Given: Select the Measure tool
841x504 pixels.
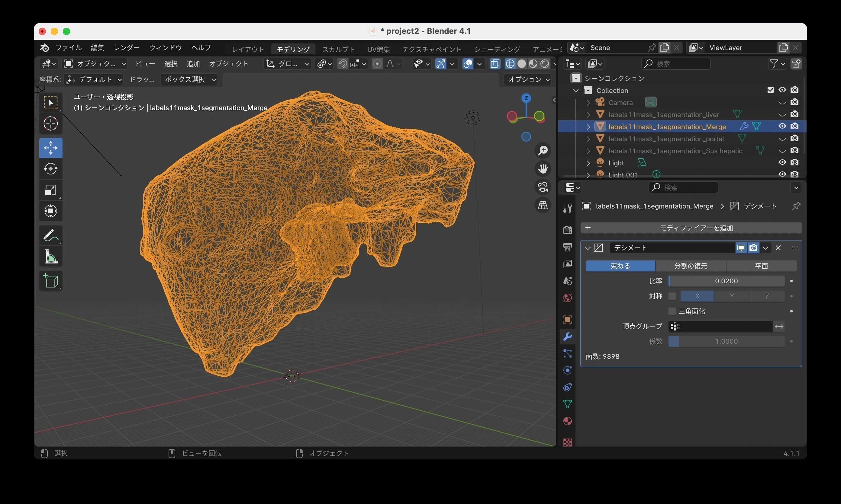Looking at the screenshot, I should 51,257.
